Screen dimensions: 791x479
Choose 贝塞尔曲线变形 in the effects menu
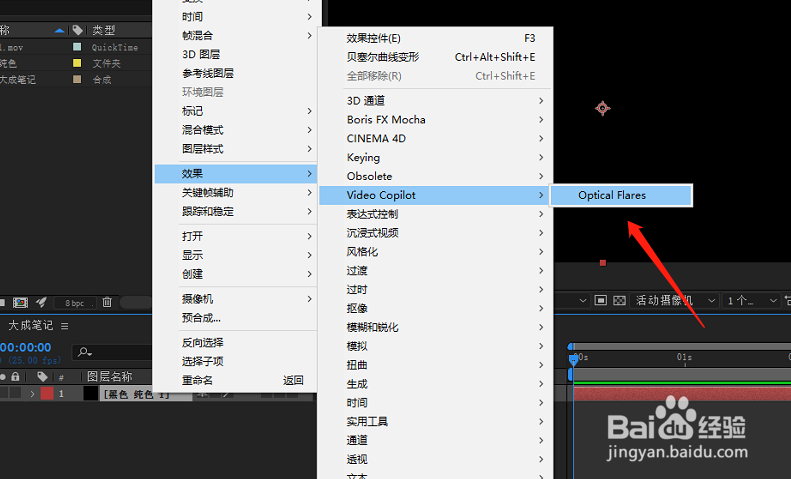[435, 57]
